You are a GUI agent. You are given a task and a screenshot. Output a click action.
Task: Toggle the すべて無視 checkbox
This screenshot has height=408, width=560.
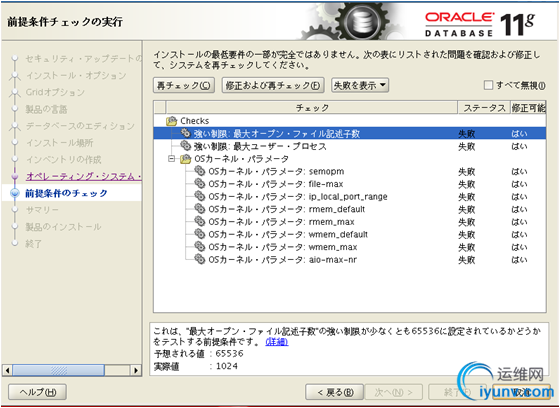click(488, 85)
